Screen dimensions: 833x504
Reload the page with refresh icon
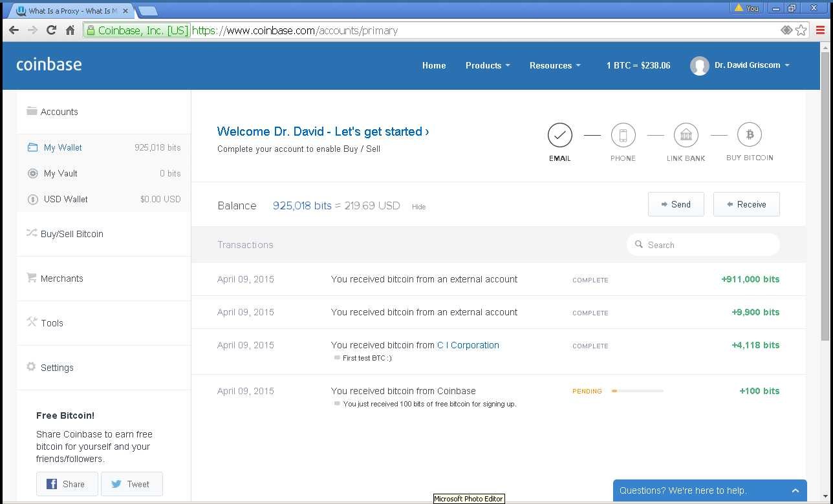(51, 30)
